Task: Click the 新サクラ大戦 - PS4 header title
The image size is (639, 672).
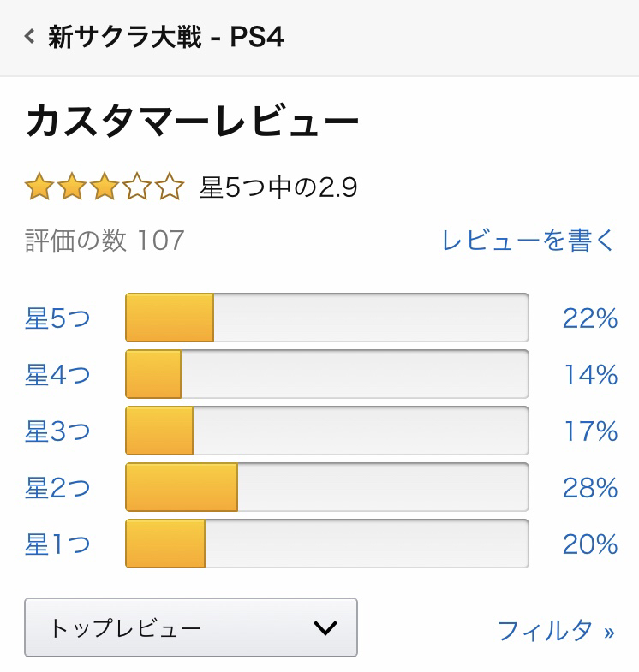Action: (x=166, y=37)
